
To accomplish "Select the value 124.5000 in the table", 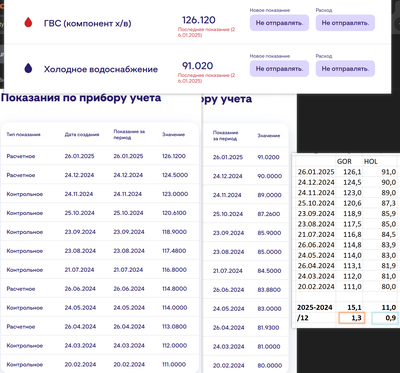I will coord(175,175).
